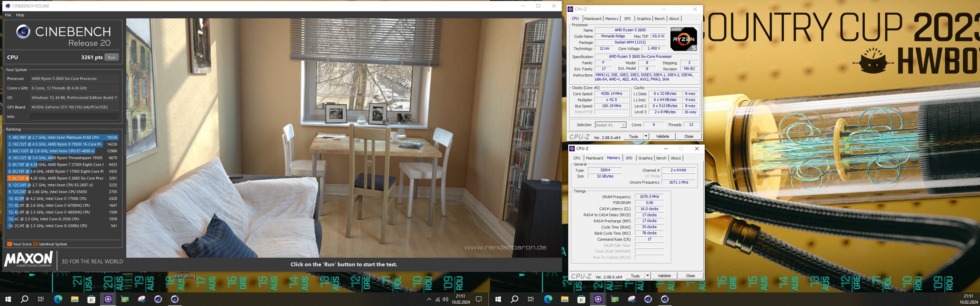Image resolution: width=980 pixels, height=306 pixels.
Task: Open Task View on left monitor taskbar
Action: coord(41,300)
